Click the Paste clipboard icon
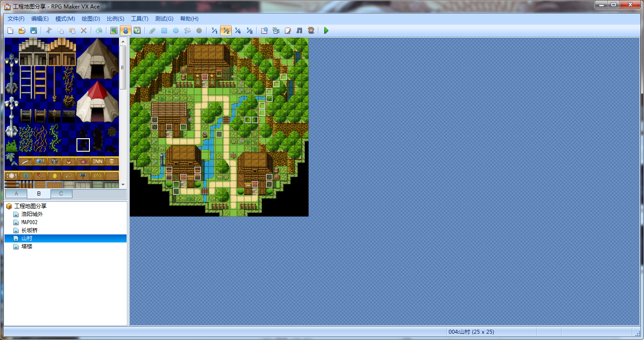 click(72, 30)
